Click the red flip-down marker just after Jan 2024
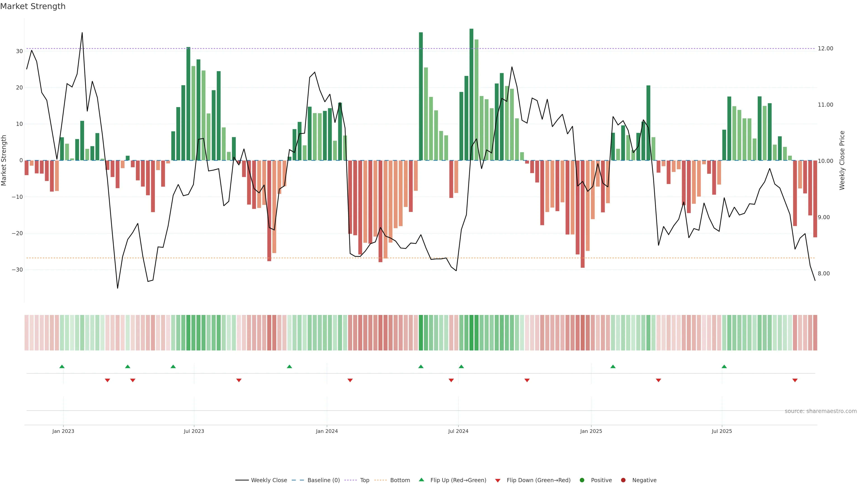This screenshot has width=868, height=488. point(350,380)
